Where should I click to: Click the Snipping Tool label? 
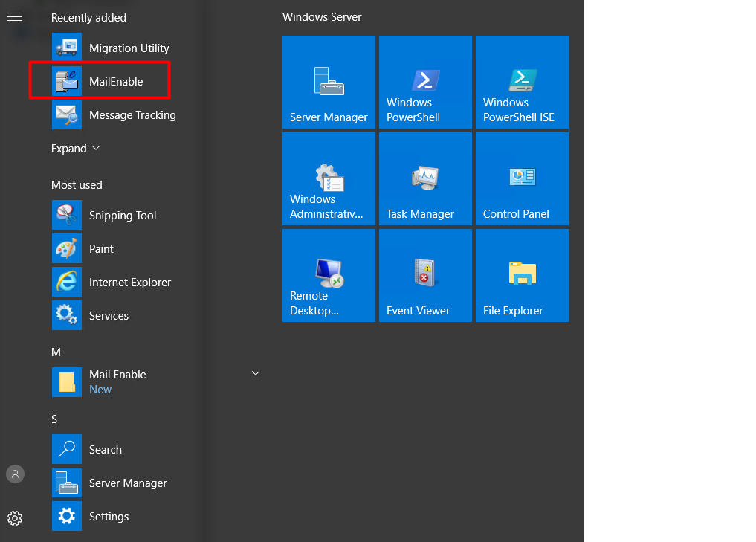tap(123, 216)
